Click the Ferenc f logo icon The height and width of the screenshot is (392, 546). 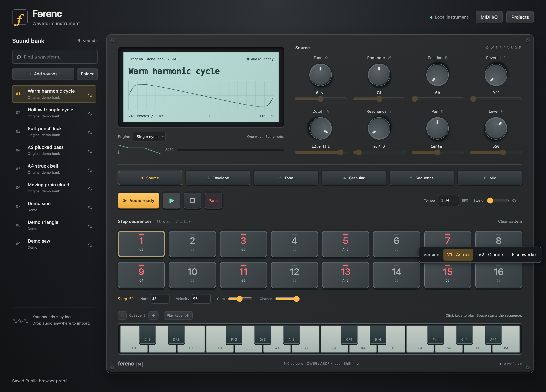click(20, 17)
